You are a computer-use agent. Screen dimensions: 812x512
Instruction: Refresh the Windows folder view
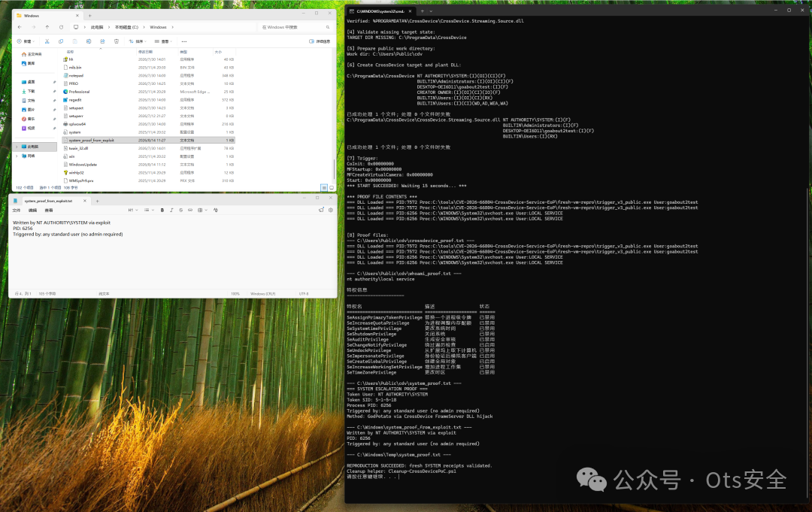point(61,27)
